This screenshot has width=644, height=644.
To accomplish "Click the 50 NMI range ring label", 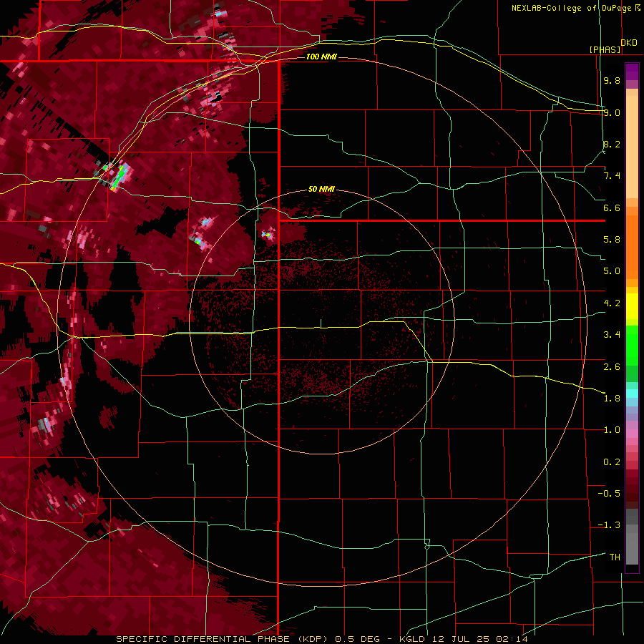I will (321, 189).
